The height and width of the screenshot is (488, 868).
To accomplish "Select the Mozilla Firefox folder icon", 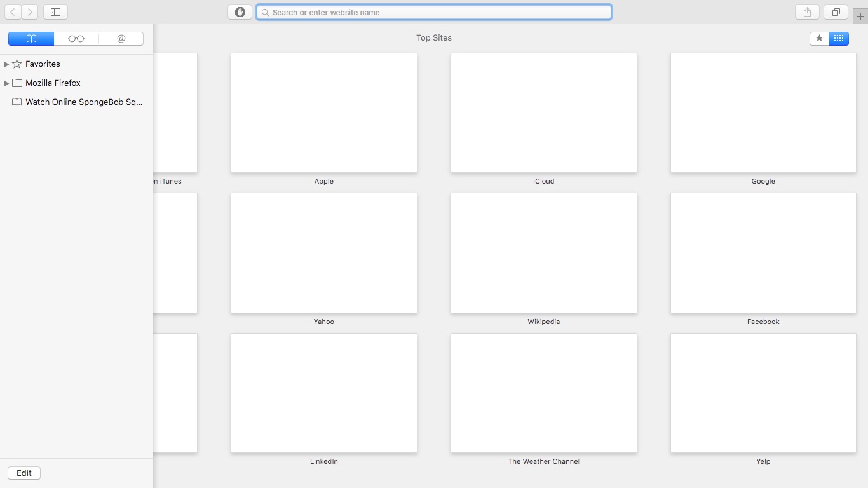I will pos(17,83).
